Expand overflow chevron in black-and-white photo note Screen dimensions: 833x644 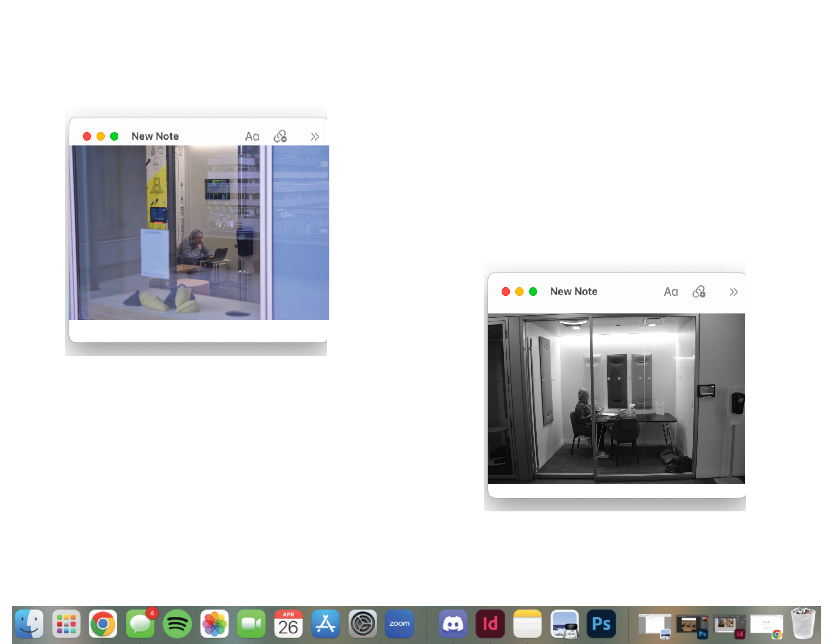click(733, 292)
